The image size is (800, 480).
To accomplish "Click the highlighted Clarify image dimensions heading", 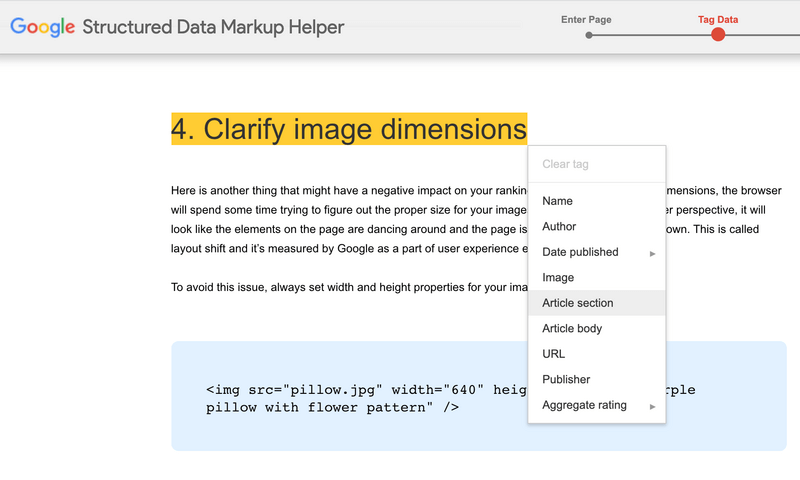I will pos(349,129).
